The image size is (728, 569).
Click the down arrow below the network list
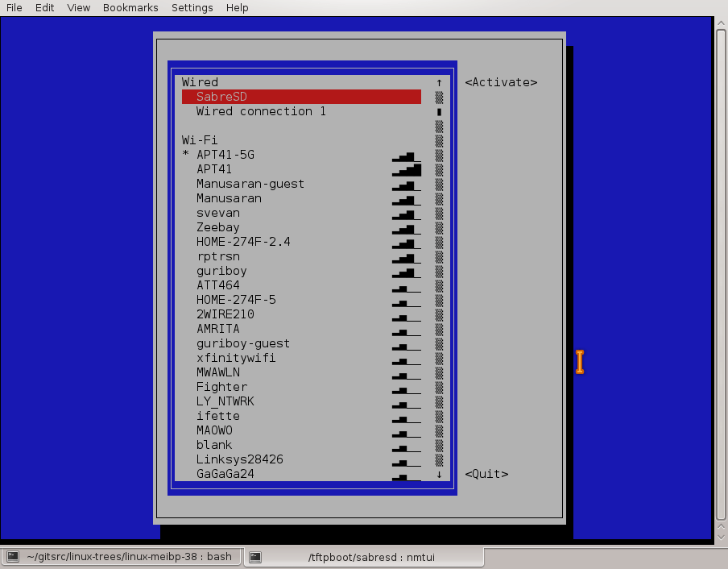coord(438,474)
